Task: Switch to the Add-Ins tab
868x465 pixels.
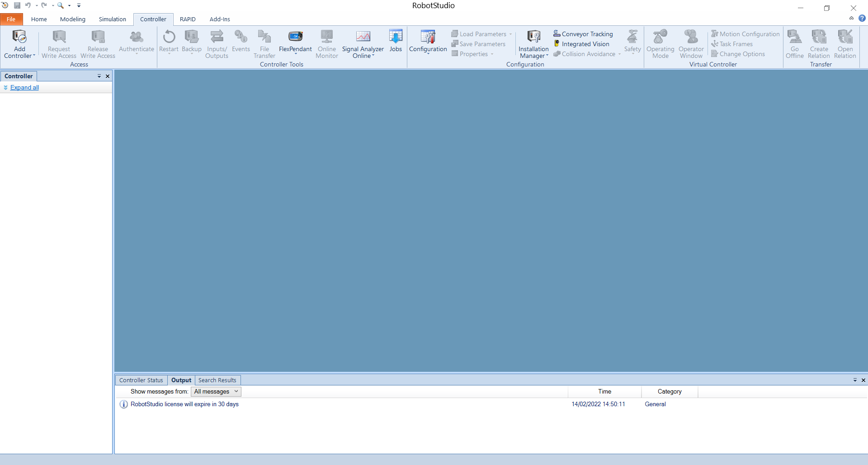Action: tap(220, 19)
